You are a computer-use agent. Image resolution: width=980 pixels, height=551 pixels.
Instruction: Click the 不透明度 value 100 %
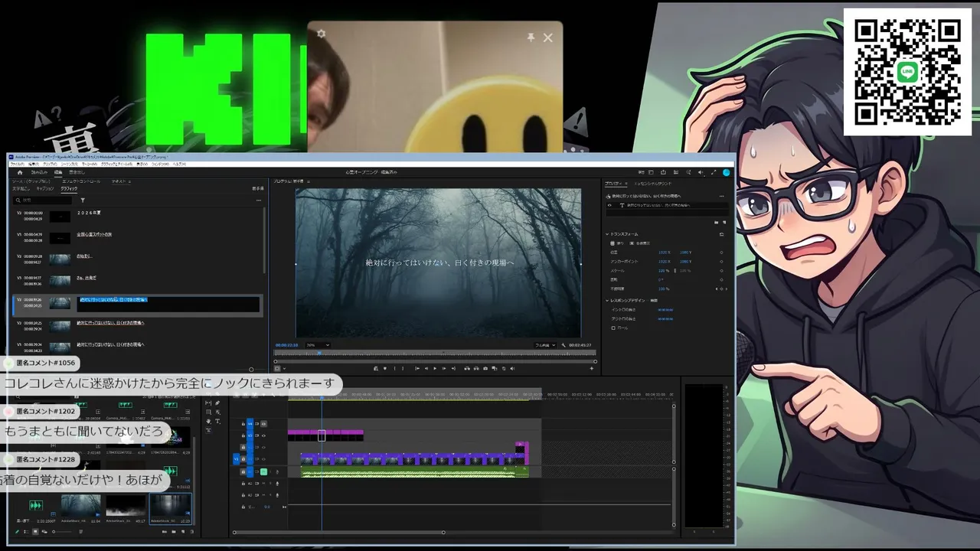pos(663,289)
